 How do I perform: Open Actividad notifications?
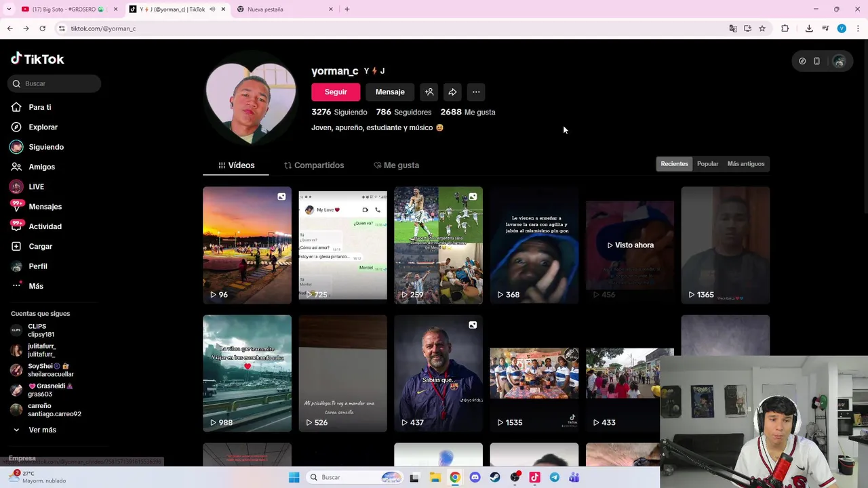(36, 226)
